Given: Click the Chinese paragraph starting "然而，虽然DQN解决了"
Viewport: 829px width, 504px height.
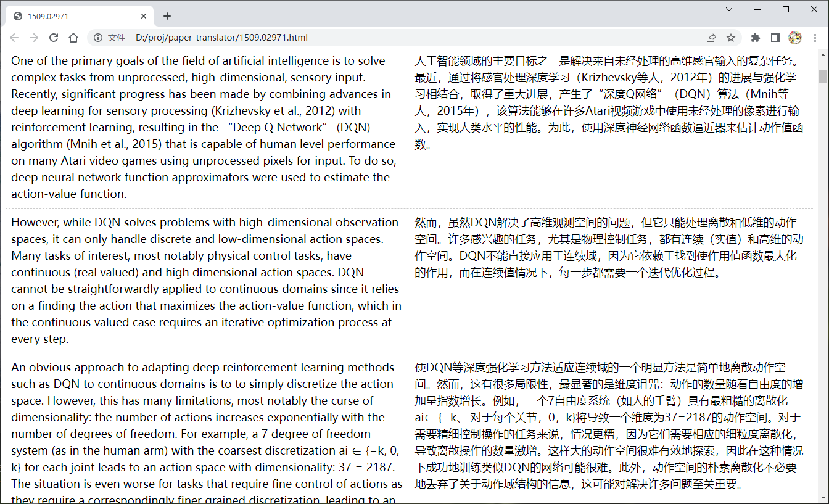Looking at the screenshot, I should click(609, 247).
